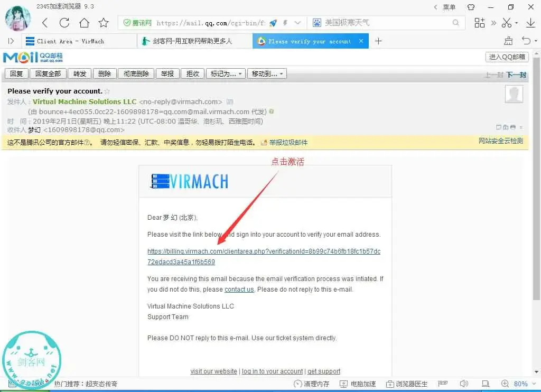This screenshot has width=541, height=392.
Task: Close the Please verify your account tab
Action: click(x=361, y=41)
